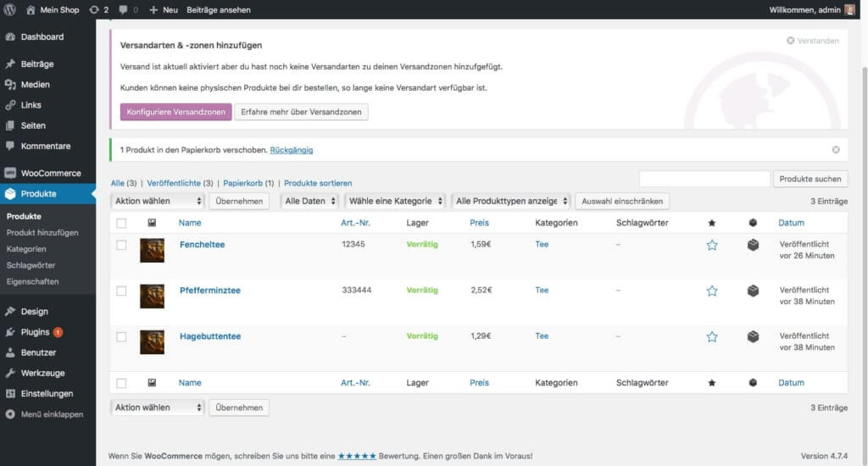Toggle featured star for Hagebuttentee
The width and height of the screenshot is (868, 466).
pyautogui.click(x=712, y=337)
